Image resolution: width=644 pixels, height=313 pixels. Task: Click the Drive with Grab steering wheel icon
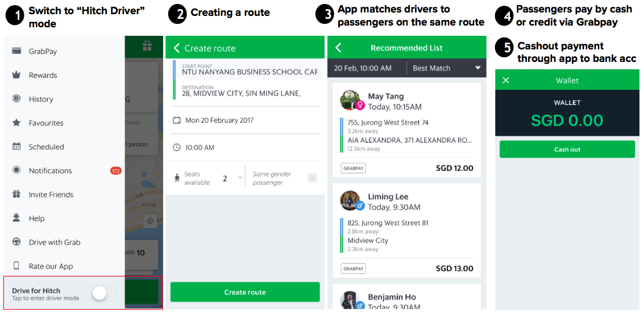(x=16, y=242)
